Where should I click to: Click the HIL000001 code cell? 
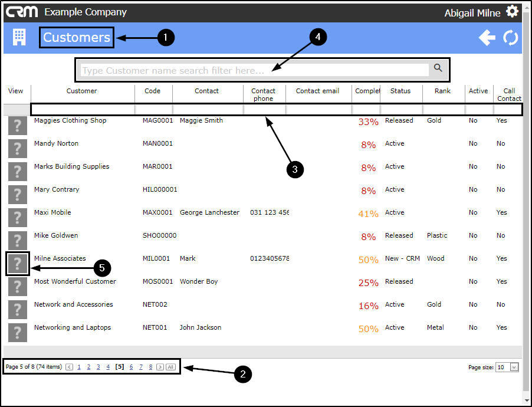[160, 189]
